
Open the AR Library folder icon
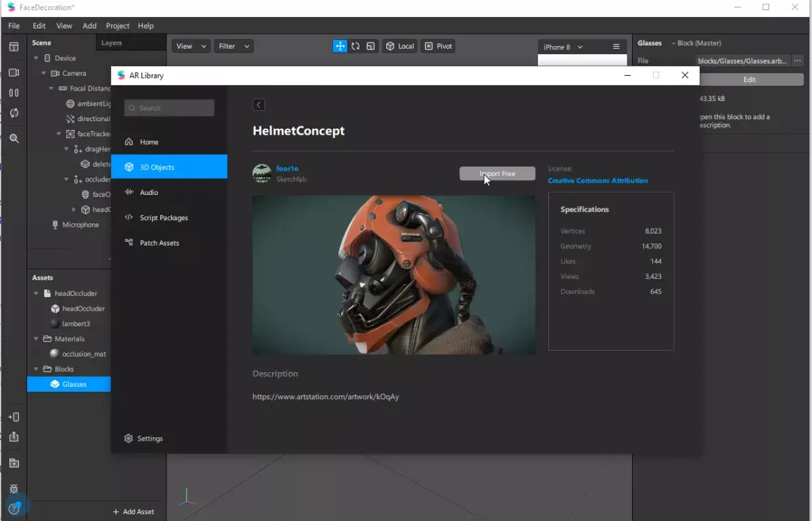tap(14, 463)
